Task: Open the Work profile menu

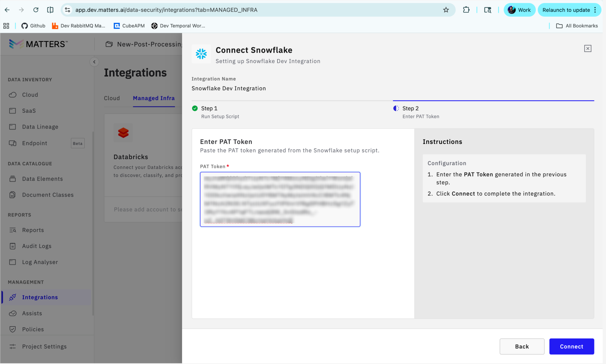Action: (x=519, y=10)
